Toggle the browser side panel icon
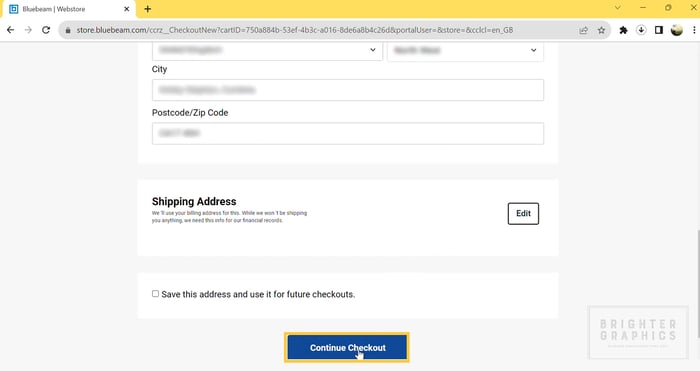 pos(659,30)
